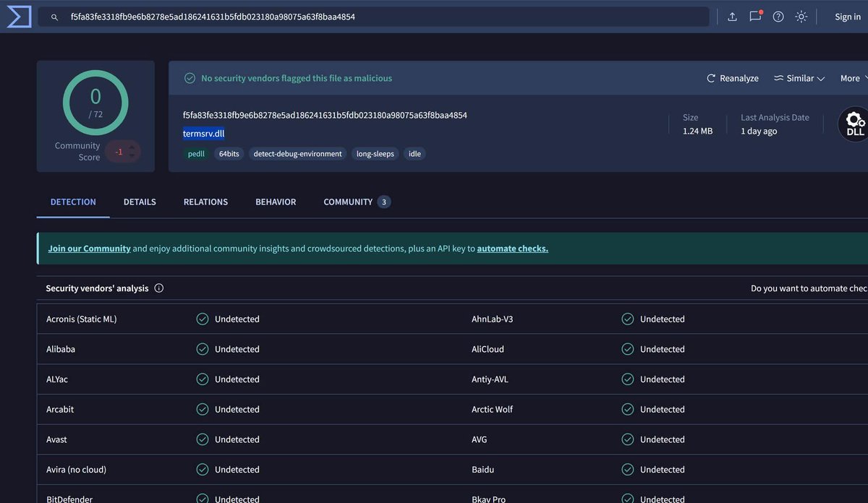Viewport: 868px width, 503px height.
Task: Click the upload file icon
Action: 732,17
